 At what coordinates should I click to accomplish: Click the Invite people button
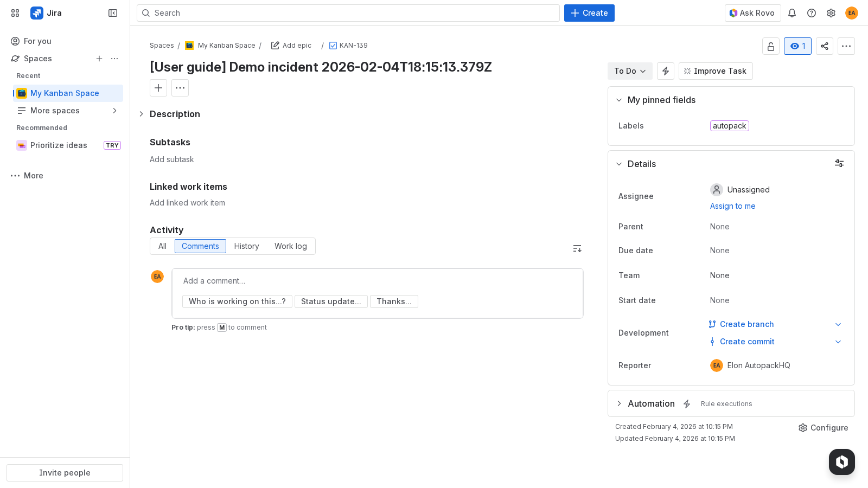pos(65,472)
